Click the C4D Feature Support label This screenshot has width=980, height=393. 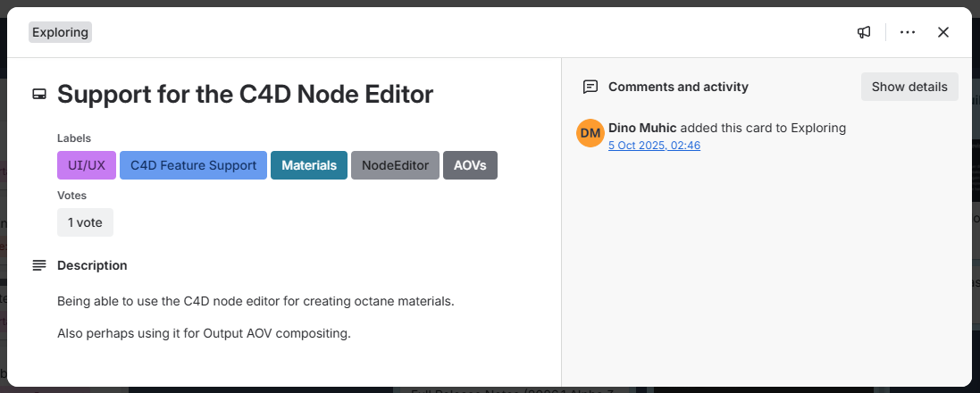193,165
